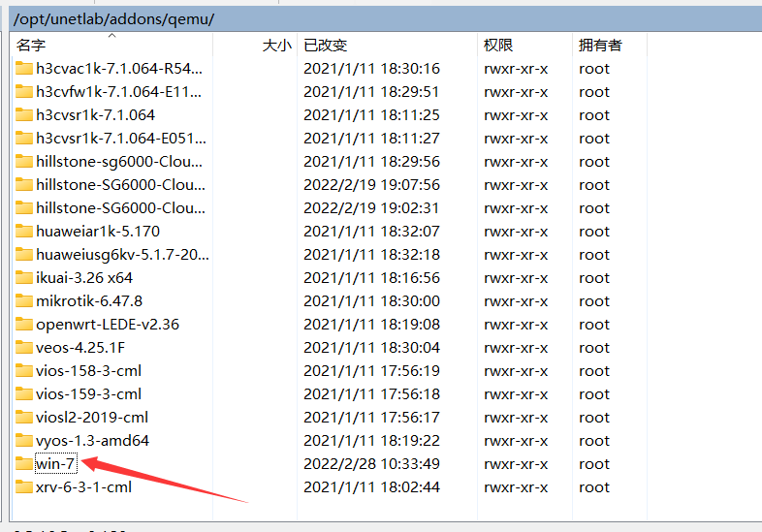Screen dimensions: 762x532
Task: Click folder icon beside huaweiusg6kv-5.1.7-20
Action: click(x=24, y=255)
